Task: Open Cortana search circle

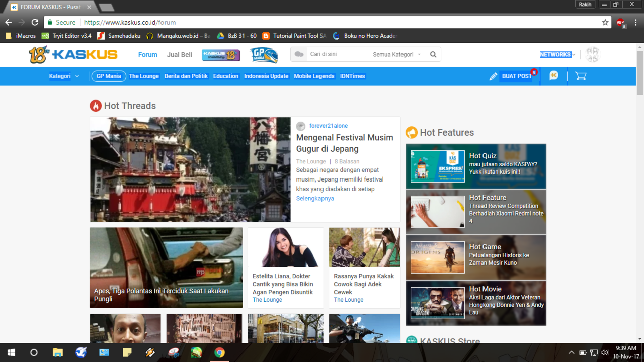Action: point(34,352)
